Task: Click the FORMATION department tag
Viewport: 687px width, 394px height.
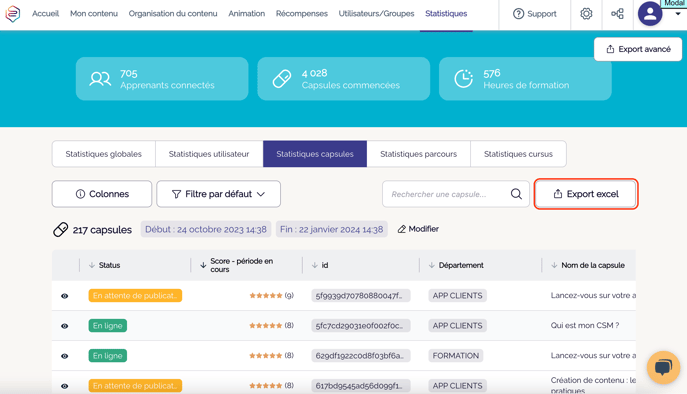Action: pos(456,355)
